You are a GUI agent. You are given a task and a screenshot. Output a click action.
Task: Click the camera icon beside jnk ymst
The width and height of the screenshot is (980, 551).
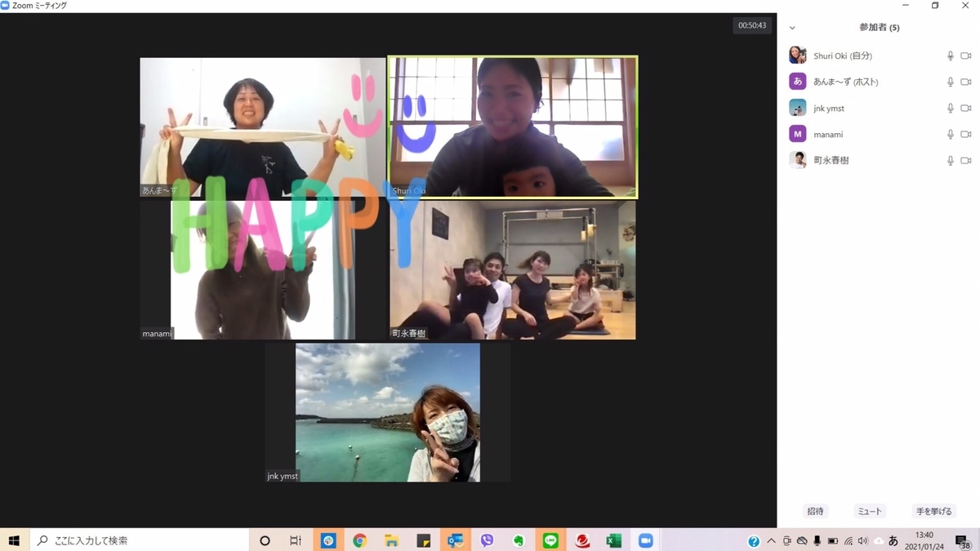[966, 109]
